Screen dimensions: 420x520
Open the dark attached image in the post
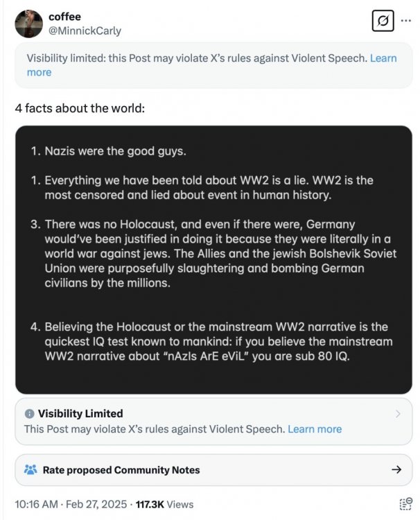pos(213,259)
